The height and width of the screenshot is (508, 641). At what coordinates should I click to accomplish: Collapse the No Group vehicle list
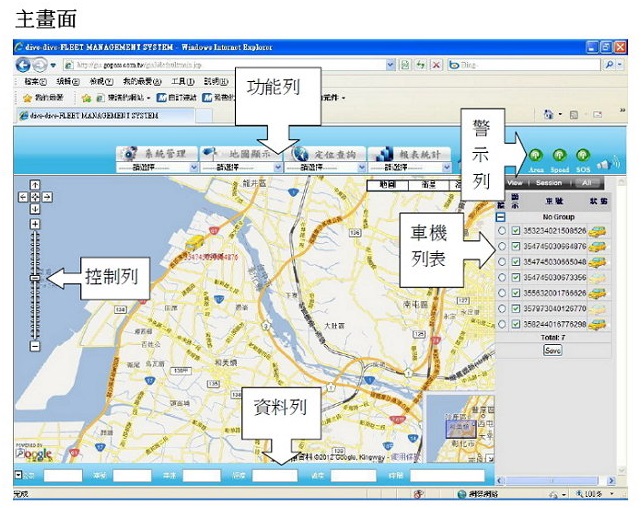501,217
